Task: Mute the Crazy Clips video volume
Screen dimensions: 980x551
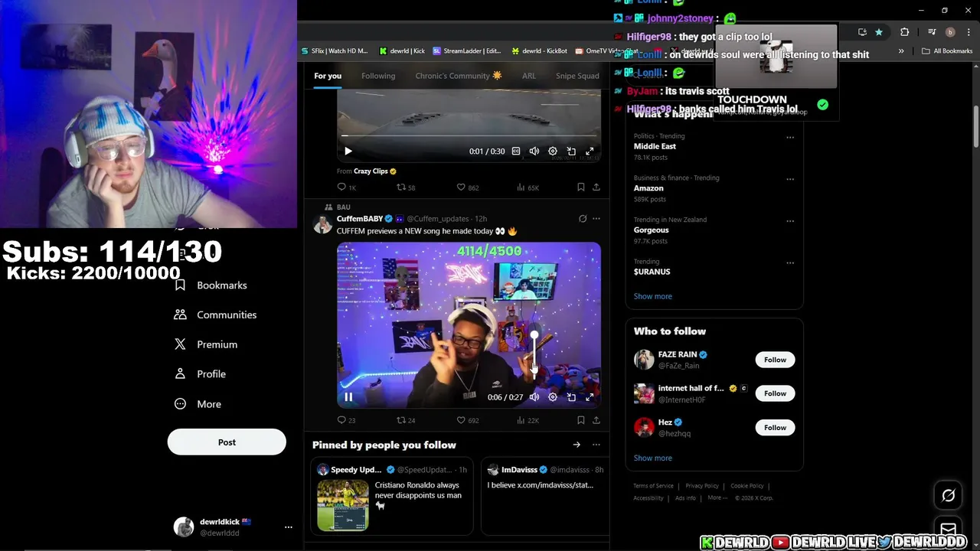Action: point(534,152)
